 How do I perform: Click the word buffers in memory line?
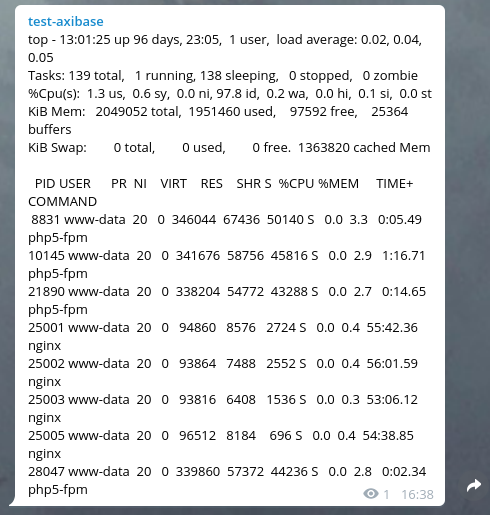point(50,129)
